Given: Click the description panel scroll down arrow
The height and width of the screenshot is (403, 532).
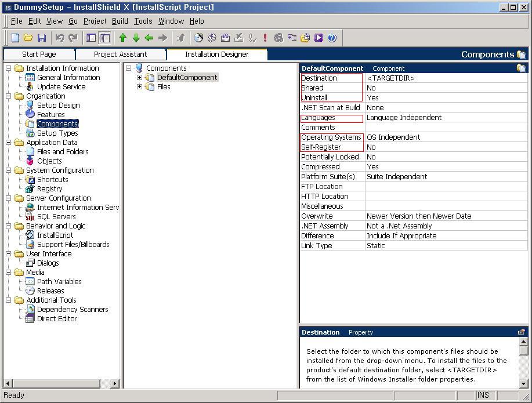Looking at the screenshot, I should [x=523, y=384].
